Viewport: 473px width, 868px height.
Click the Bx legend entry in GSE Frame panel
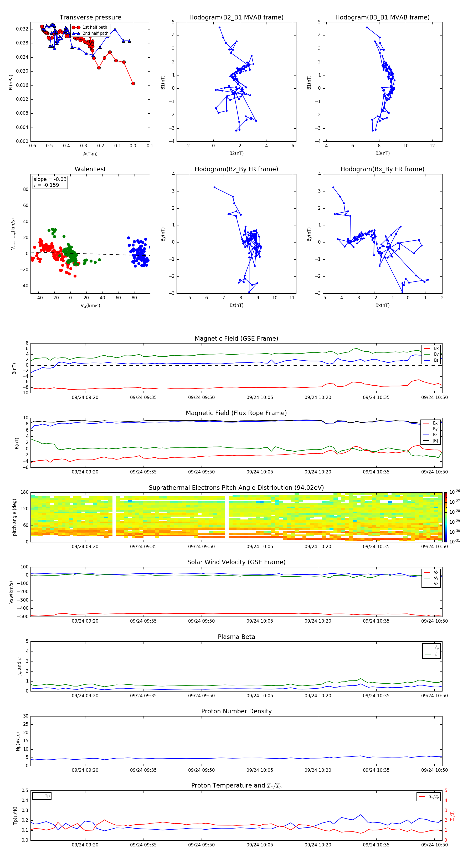coord(431,349)
